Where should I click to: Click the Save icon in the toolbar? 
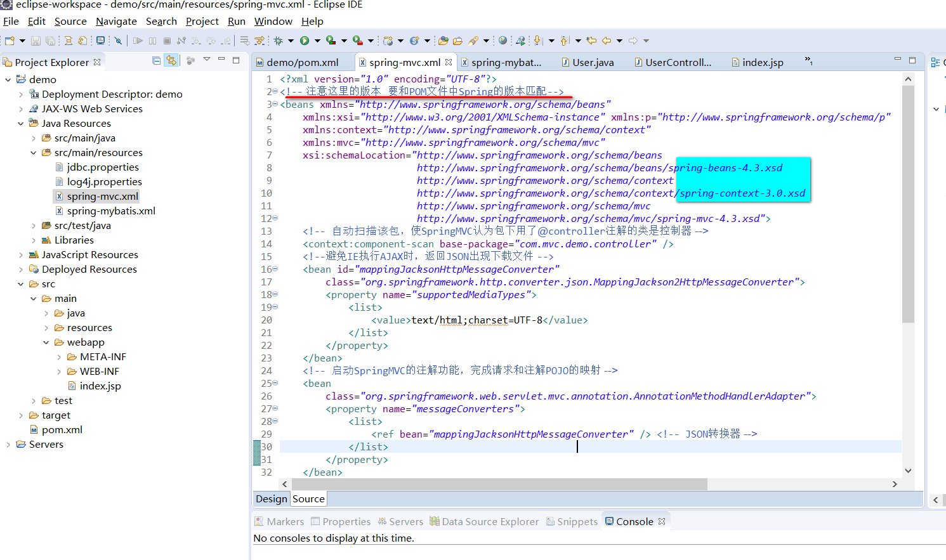36,40
